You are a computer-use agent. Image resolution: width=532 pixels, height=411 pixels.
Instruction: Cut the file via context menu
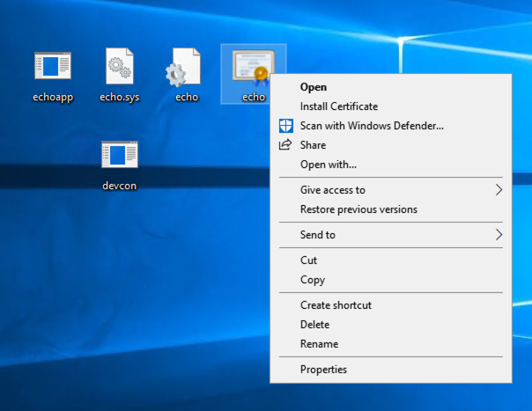click(x=308, y=261)
